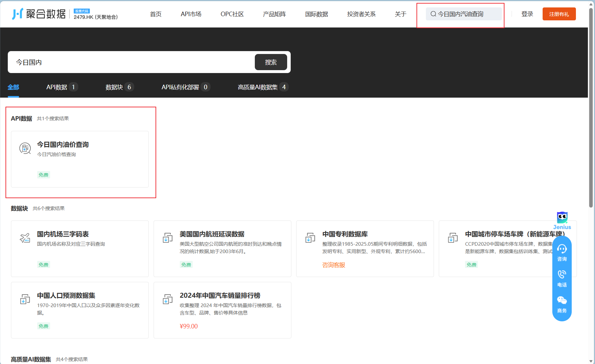Click the 咨询 floating chat icon
The height and width of the screenshot is (364, 595).
[562, 250]
